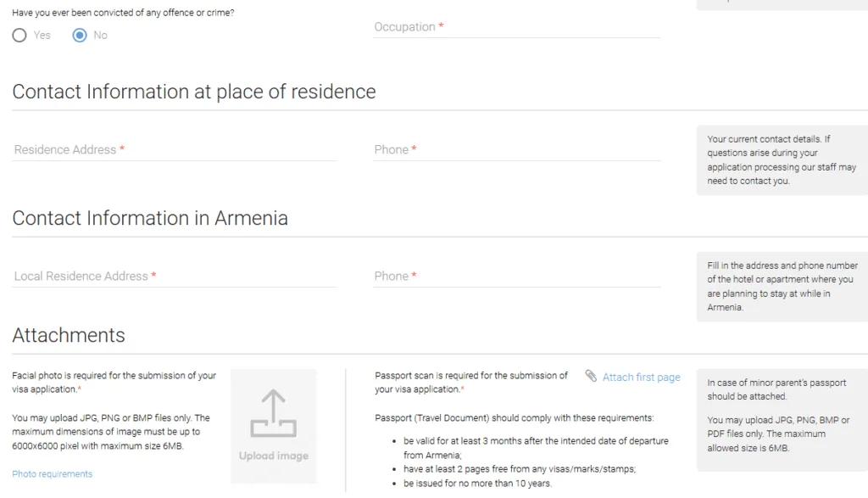
Task: Click Contact Information at place of residence heading
Action: pos(194,92)
